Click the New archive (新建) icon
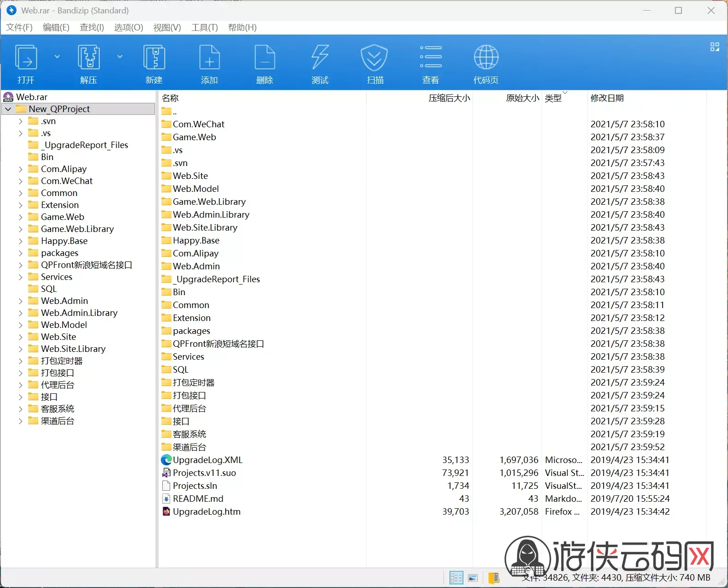This screenshot has height=588, width=728. 154,64
